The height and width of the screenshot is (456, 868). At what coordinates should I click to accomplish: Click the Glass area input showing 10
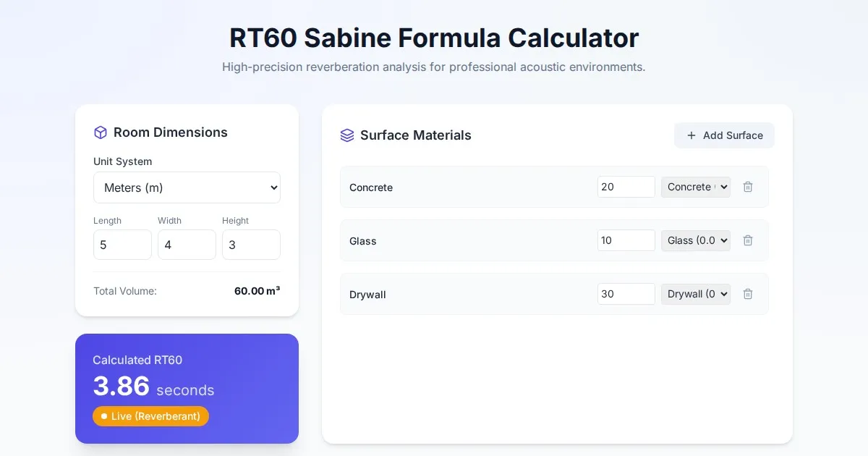[x=626, y=240]
